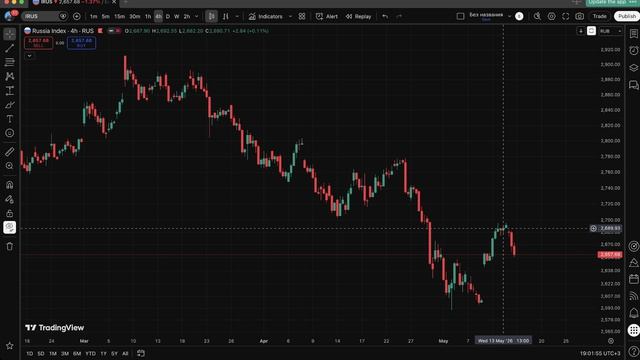Take a chart snapshot with camera icon
Viewport: 640px width, 360px height.
(x=580, y=16)
